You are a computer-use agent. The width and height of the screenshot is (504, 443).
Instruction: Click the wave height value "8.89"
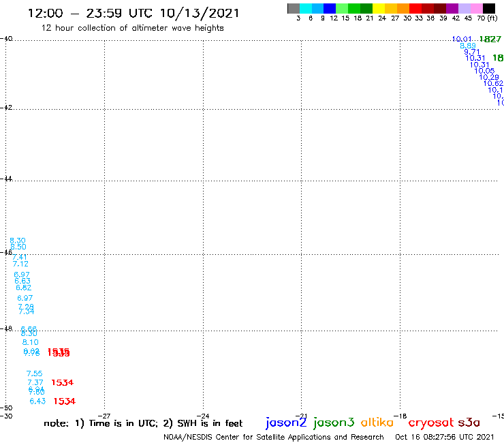point(468,46)
